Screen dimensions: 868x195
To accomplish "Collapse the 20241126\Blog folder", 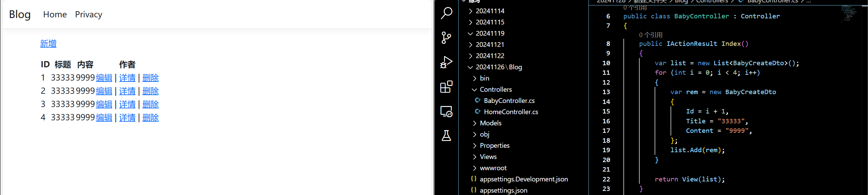I will pos(499,67).
